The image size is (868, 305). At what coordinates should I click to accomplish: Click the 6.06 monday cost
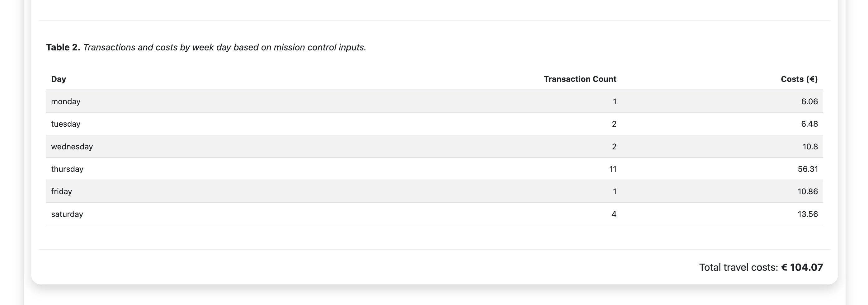point(809,101)
